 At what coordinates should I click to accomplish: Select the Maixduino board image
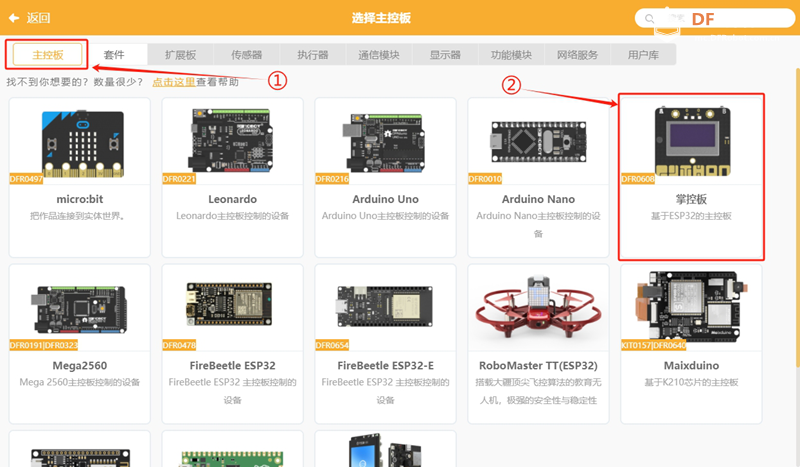pos(691,306)
